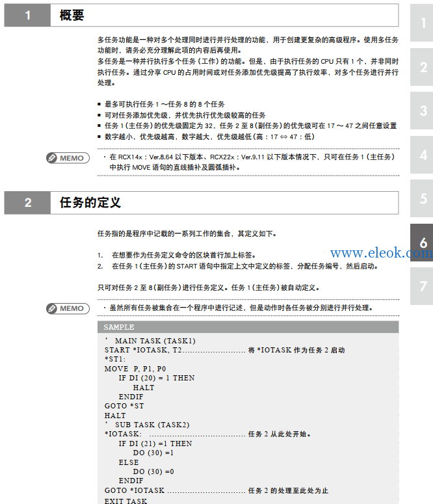Click section number 1 gray box
Viewport: 433px width, 504px height.
click(27, 15)
